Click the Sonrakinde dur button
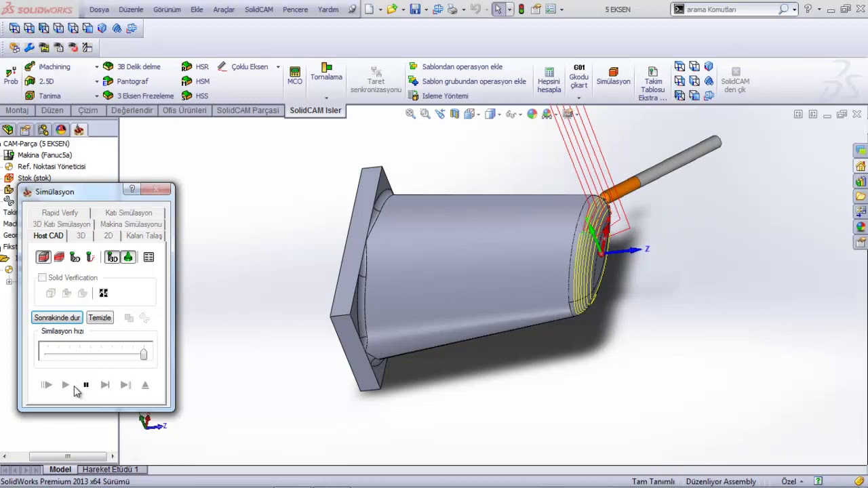The image size is (868, 488). [57, 317]
